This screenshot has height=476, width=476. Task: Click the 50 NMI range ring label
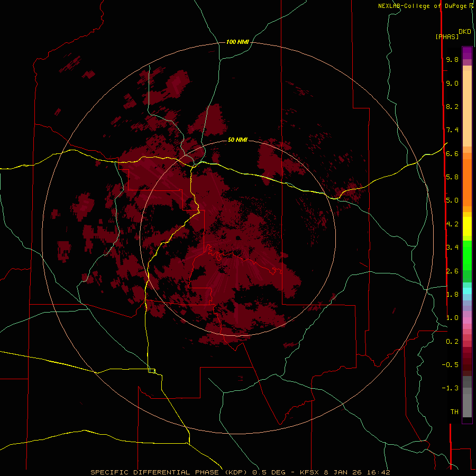coord(237,140)
